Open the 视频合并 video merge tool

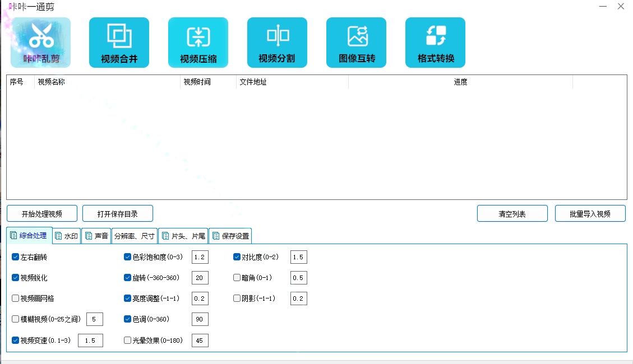[119, 43]
